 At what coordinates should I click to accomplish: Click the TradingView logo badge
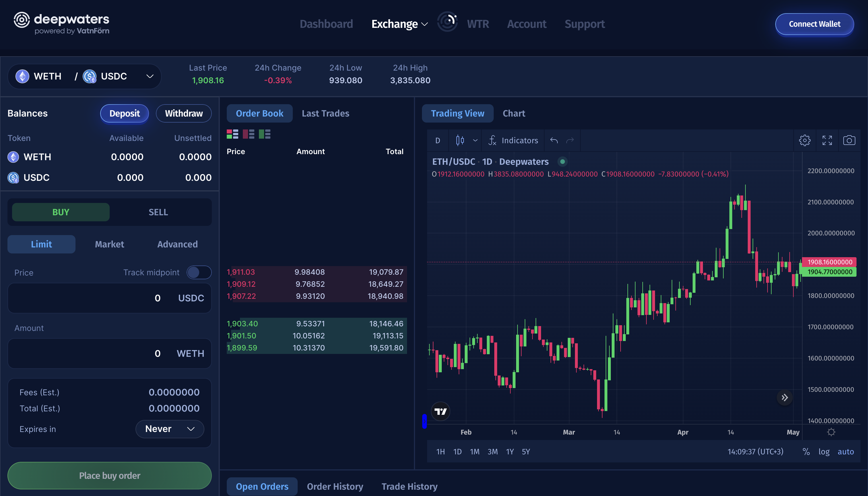(441, 411)
